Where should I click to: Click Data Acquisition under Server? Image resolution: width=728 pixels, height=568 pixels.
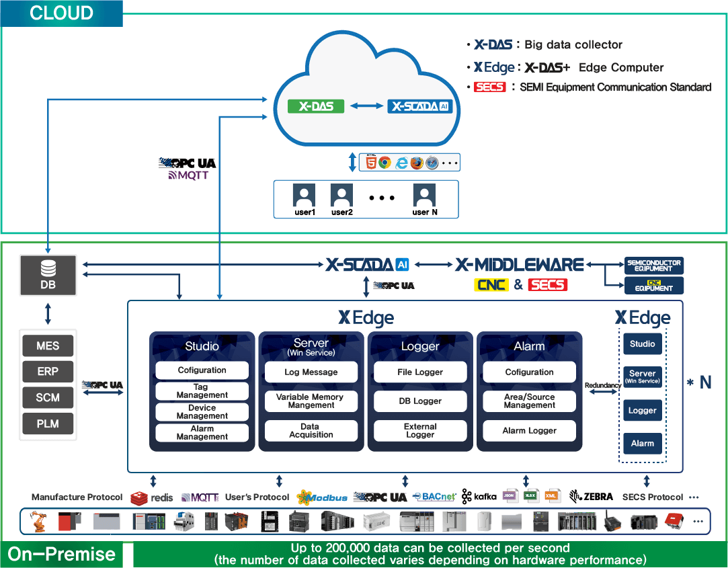click(x=311, y=431)
